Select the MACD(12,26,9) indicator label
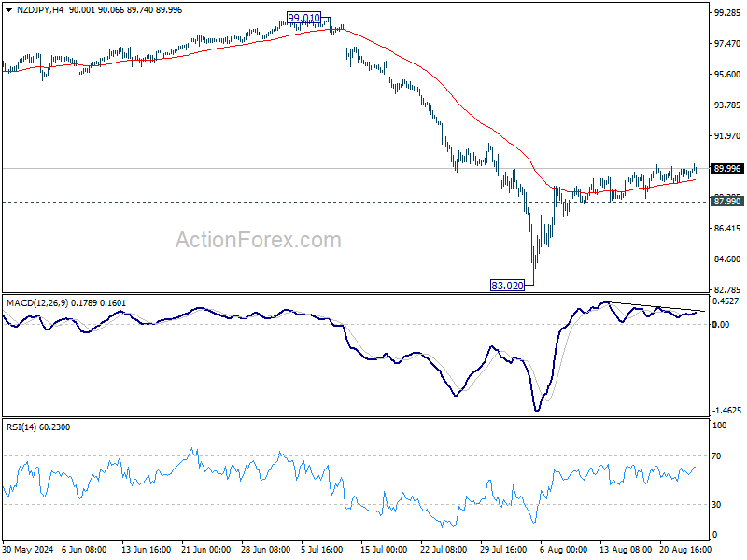Image resolution: width=747 pixels, height=560 pixels. [37, 303]
